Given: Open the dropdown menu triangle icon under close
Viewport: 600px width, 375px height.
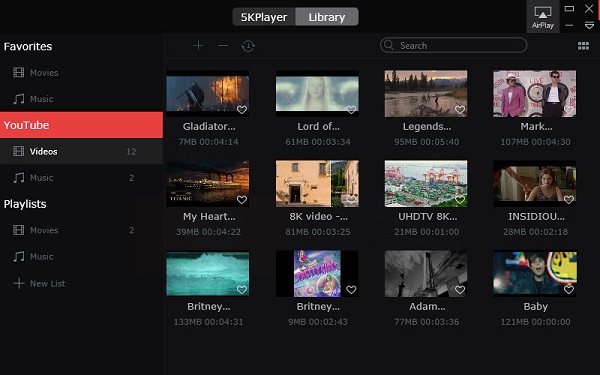Looking at the screenshot, I should pos(589,26).
